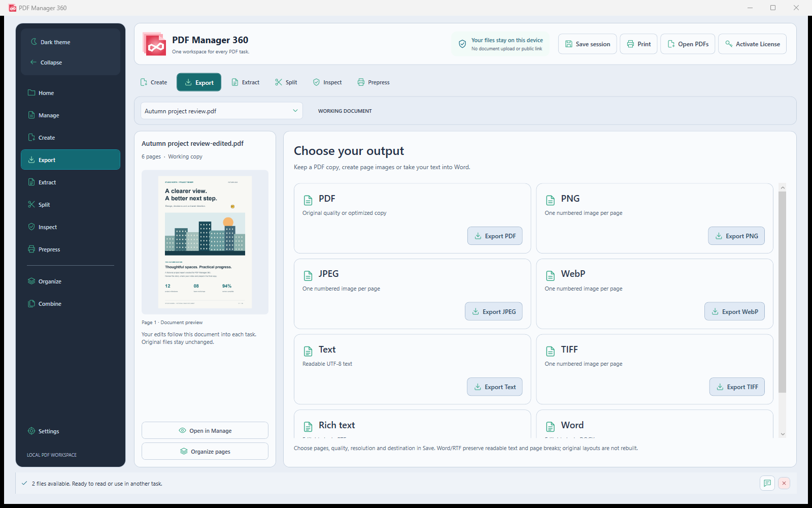
Task: Click the PDF Manager 360 logo
Action: coord(155,44)
